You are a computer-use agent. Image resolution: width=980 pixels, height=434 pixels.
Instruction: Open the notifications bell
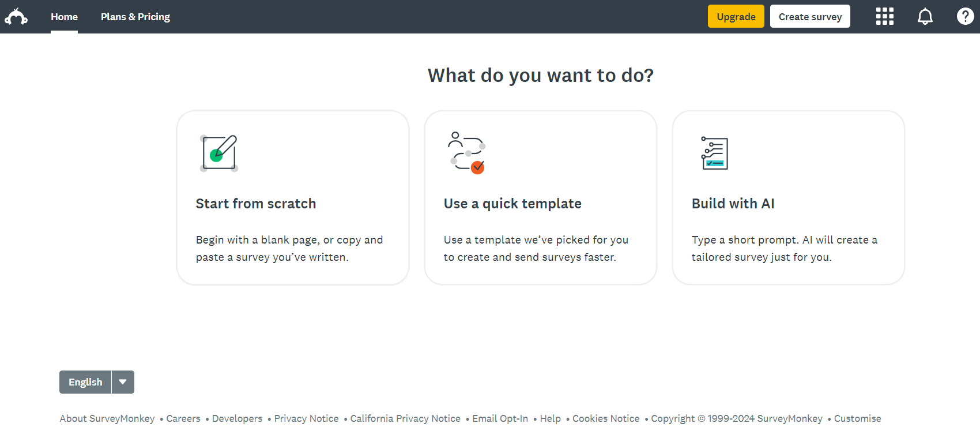925,17
